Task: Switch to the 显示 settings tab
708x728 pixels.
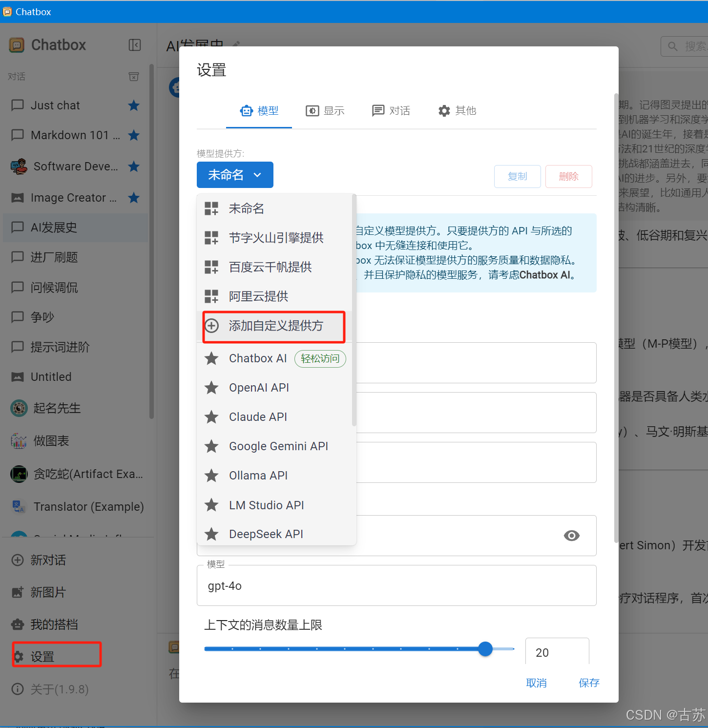Action: (325, 111)
